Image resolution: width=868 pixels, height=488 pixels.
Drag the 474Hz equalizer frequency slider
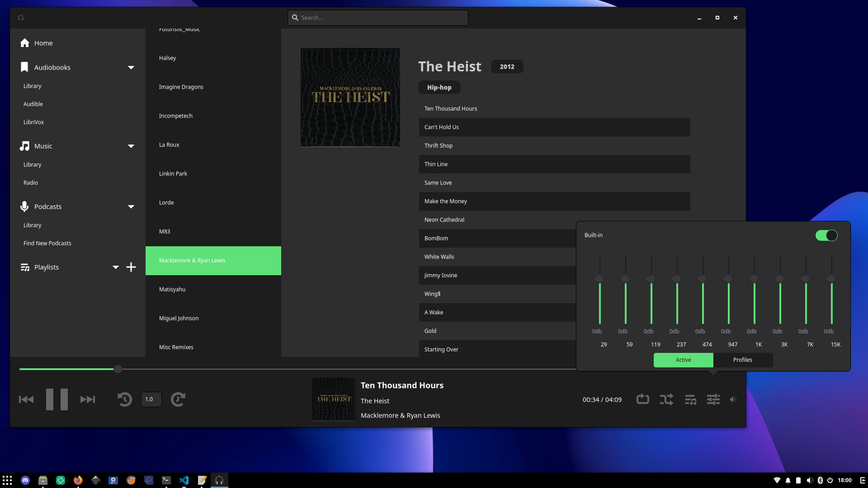(x=703, y=278)
